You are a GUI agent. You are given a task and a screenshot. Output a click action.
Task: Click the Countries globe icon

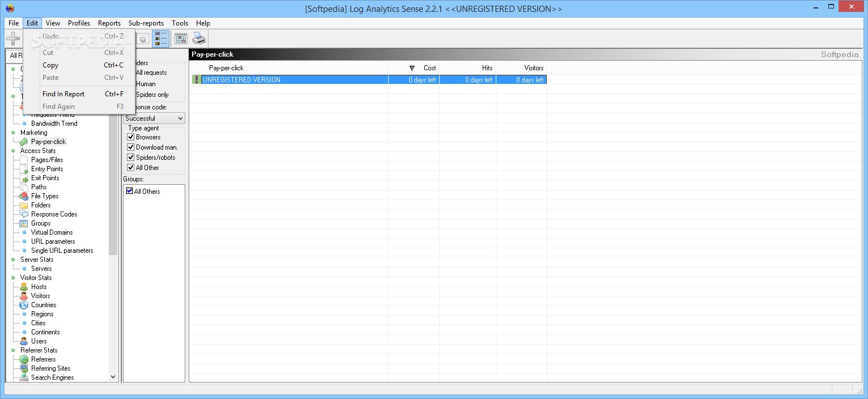(24, 305)
